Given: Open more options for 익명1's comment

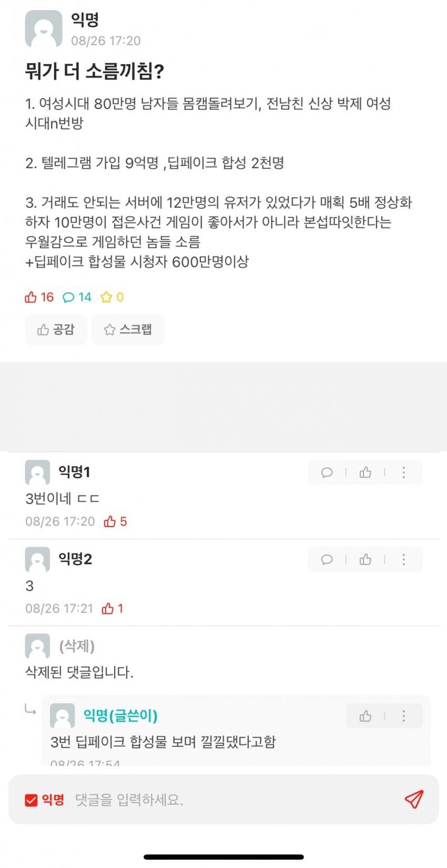Looking at the screenshot, I should pyautogui.click(x=403, y=473).
